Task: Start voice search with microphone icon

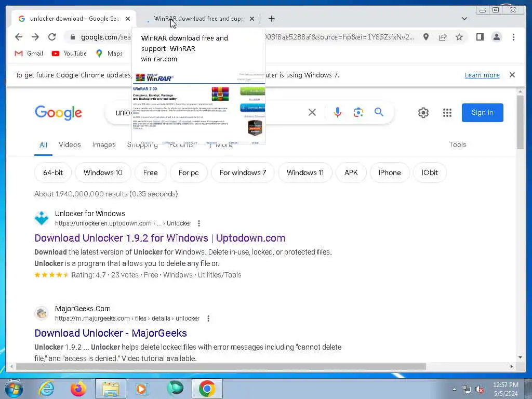Action: [337, 112]
